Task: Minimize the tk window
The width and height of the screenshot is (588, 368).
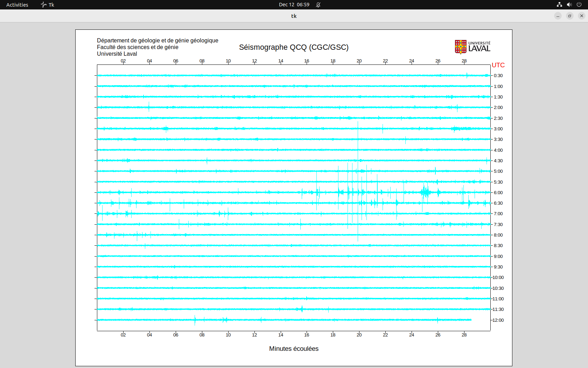Action: pyautogui.click(x=558, y=16)
